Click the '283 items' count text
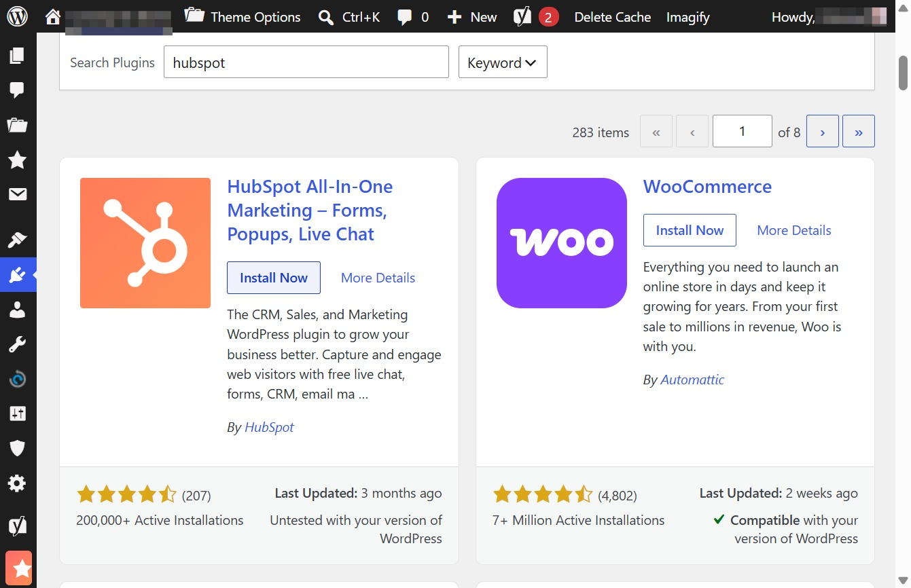 click(601, 132)
